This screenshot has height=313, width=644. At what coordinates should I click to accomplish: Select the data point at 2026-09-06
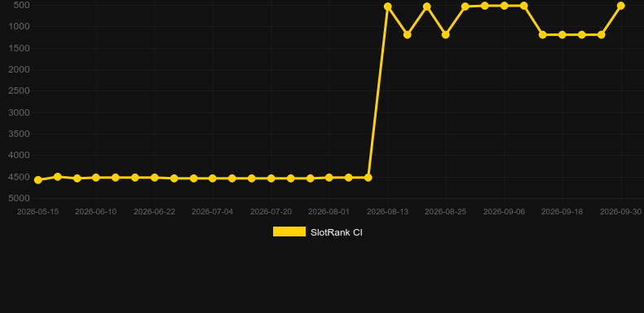505,6
